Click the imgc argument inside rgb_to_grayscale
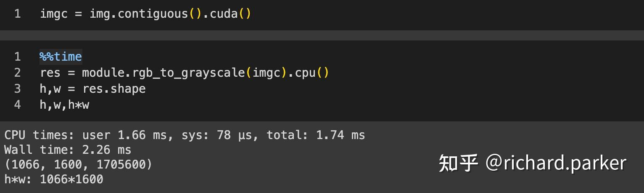Image resolution: width=644 pixels, height=193 pixels. coord(267,72)
